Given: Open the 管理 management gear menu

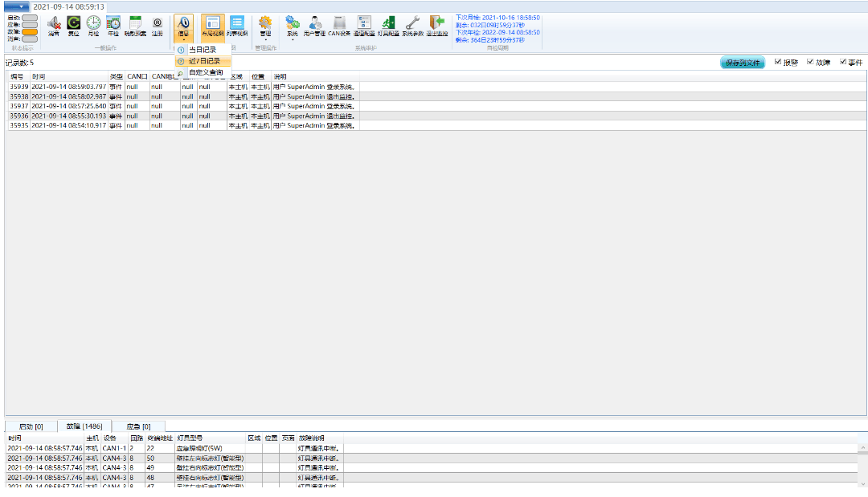Looking at the screenshot, I should [265, 27].
